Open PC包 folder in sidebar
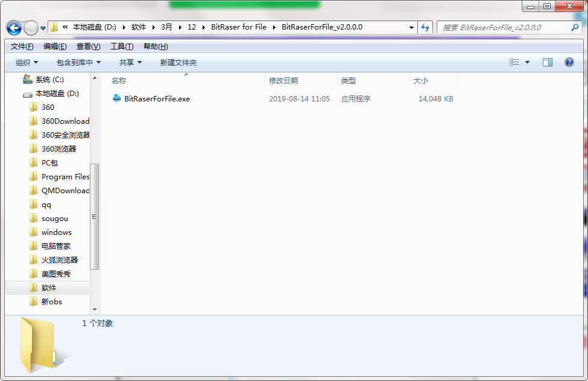Viewport: 588px width, 381px height. (x=49, y=163)
